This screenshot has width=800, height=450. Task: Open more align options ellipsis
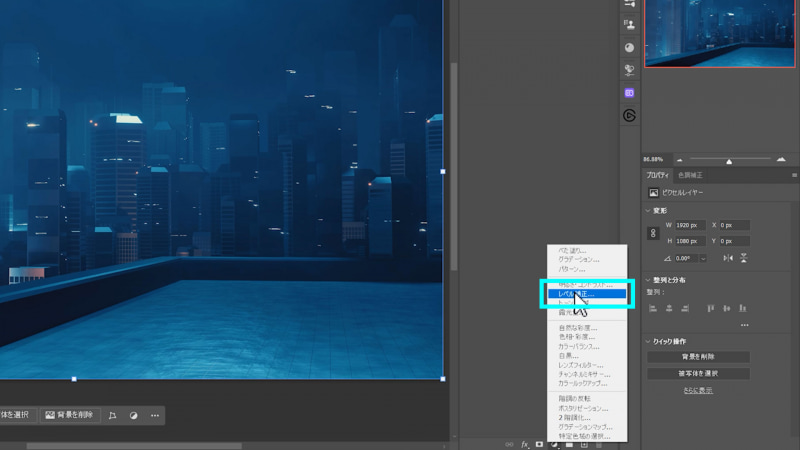click(745, 325)
